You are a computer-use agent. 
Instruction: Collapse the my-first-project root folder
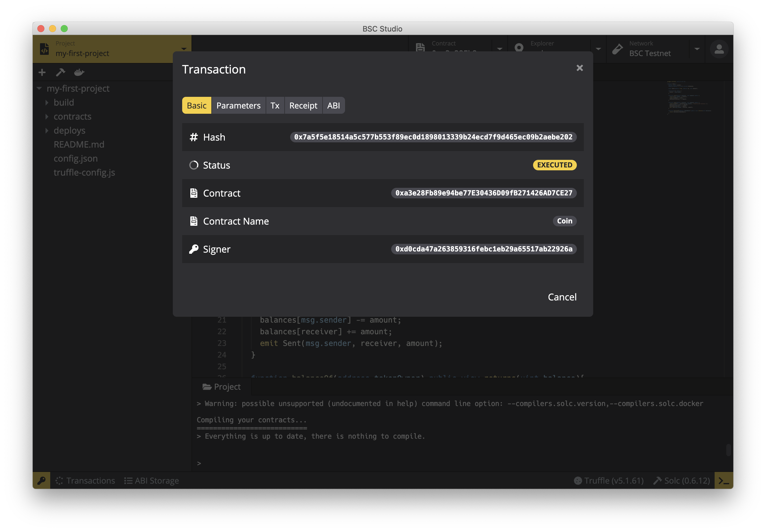39,88
